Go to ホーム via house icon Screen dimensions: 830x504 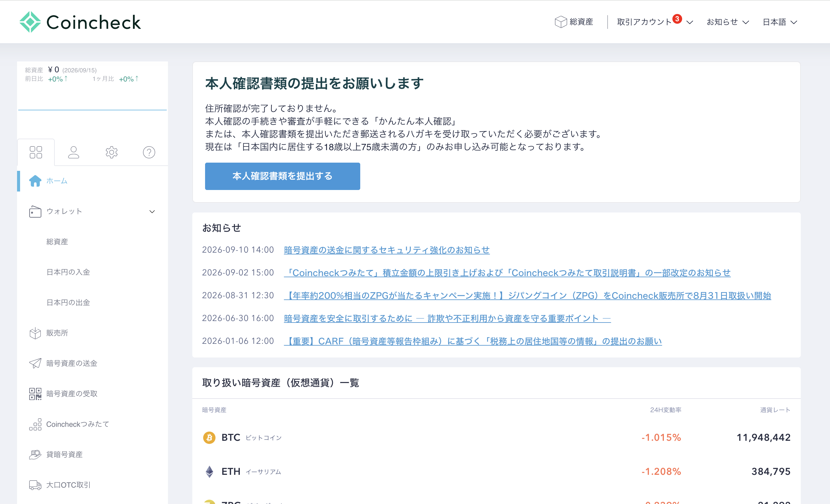[x=35, y=181]
